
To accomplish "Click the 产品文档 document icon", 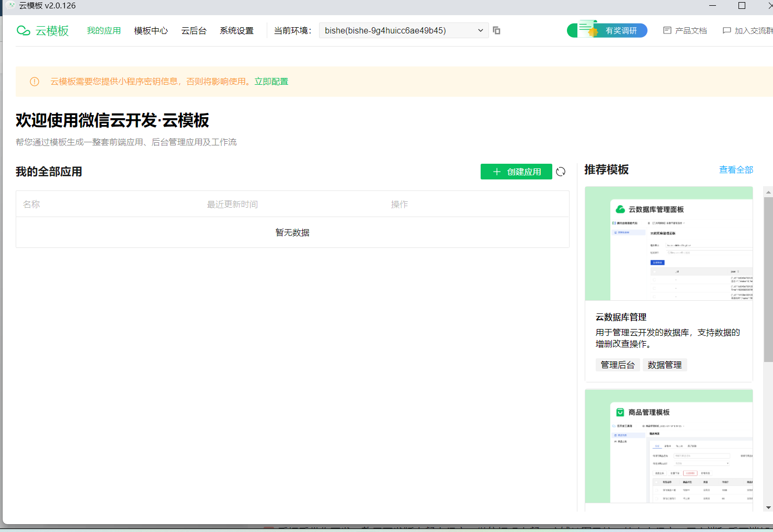I will tap(667, 31).
